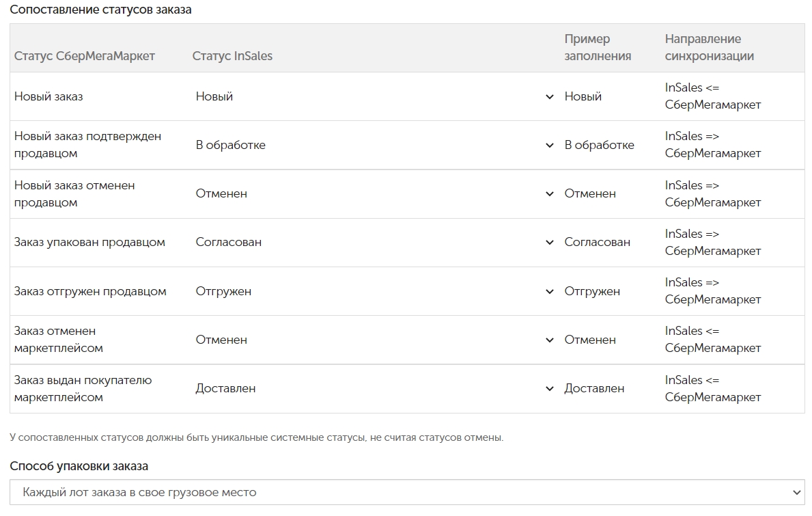Click "В обработке" in the example column
Screen dimensions: 812x516
pos(599,146)
